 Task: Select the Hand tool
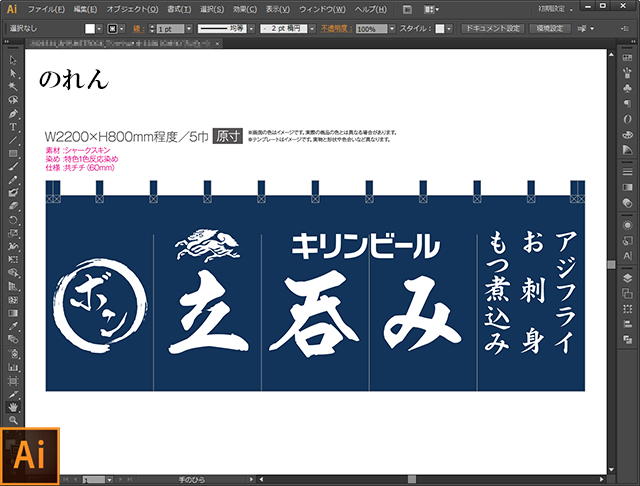click(x=13, y=407)
